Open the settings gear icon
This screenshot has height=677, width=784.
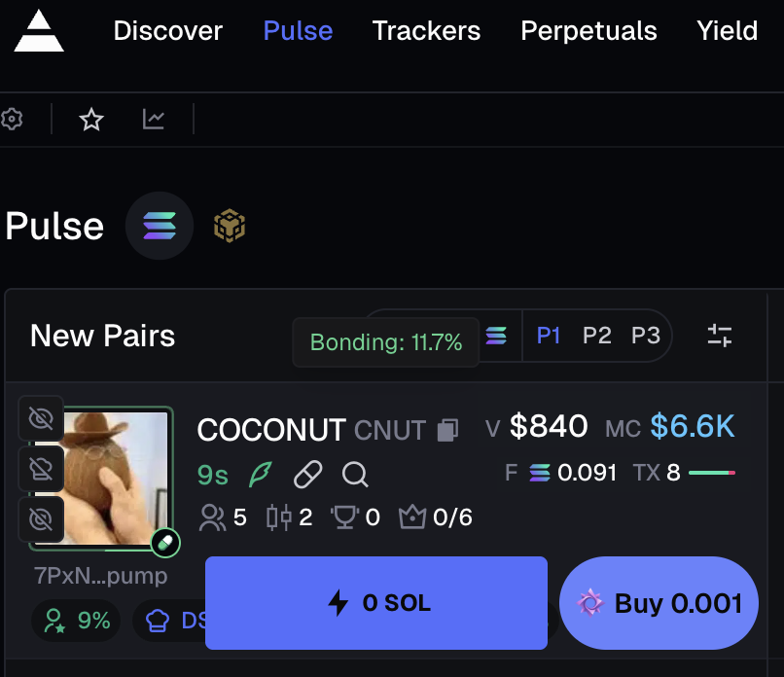pos(12,120)
